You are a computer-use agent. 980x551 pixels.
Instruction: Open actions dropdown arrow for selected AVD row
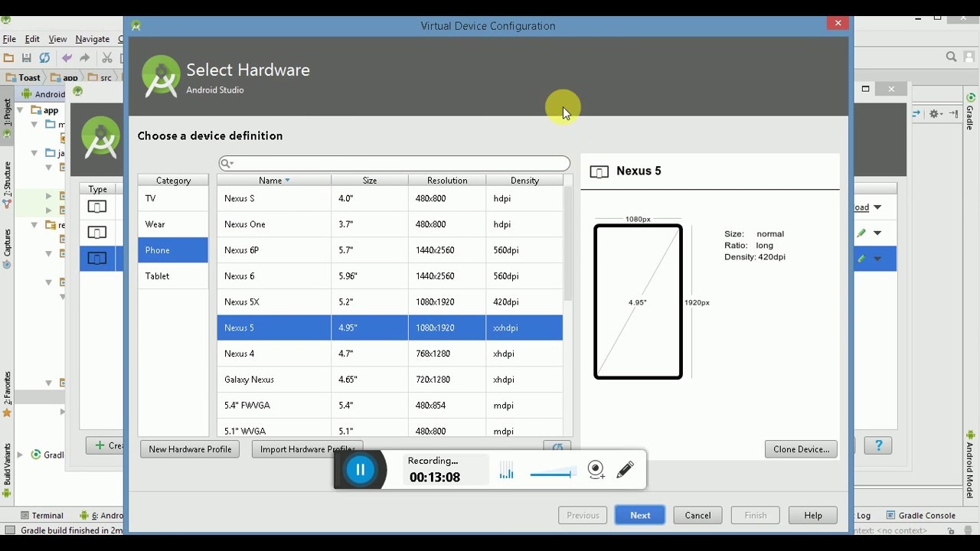[x=877, y=259]
